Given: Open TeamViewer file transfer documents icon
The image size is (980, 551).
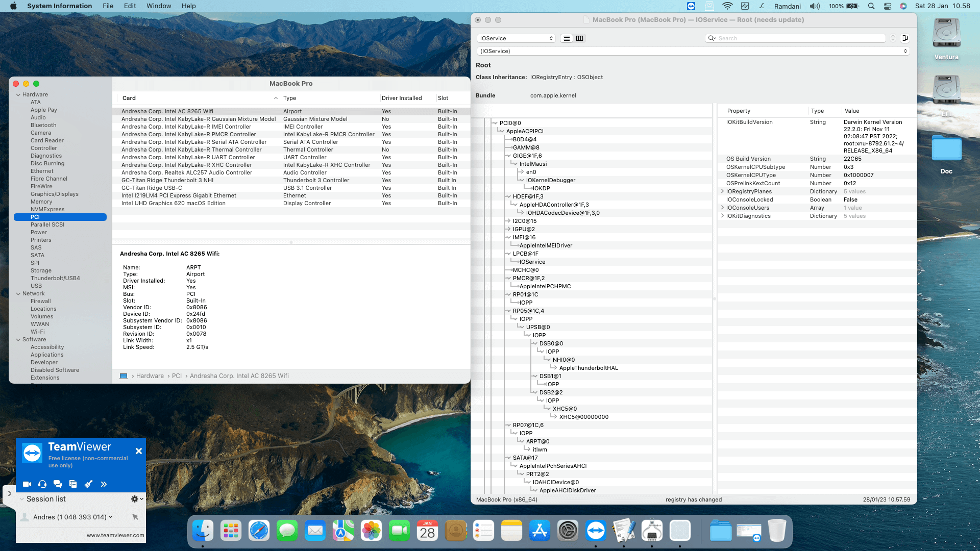Looking at the screenshot, I should pos(73,484).
